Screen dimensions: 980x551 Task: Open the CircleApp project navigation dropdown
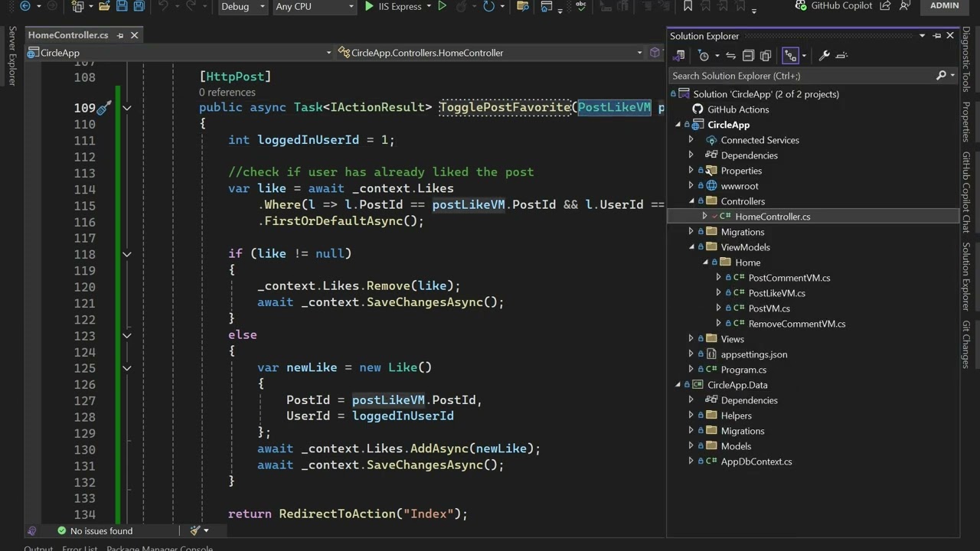pyautogui.click(x=180, y=53)
